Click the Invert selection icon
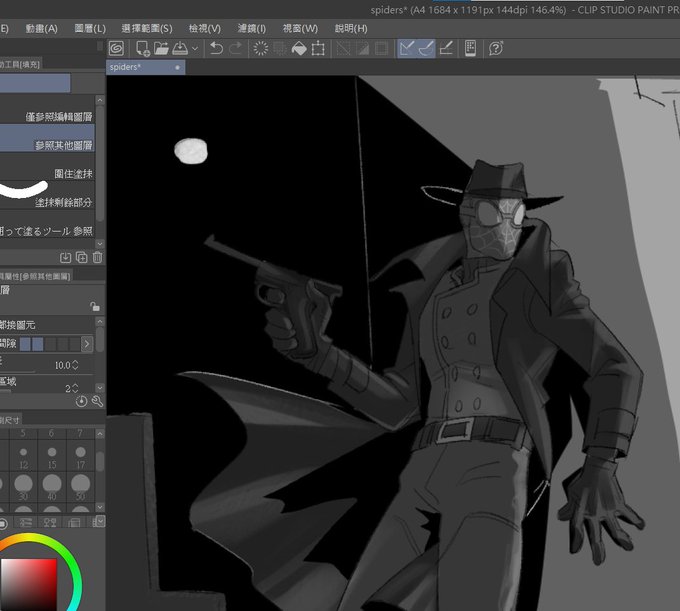680x611 pixels. coord(363,48)
